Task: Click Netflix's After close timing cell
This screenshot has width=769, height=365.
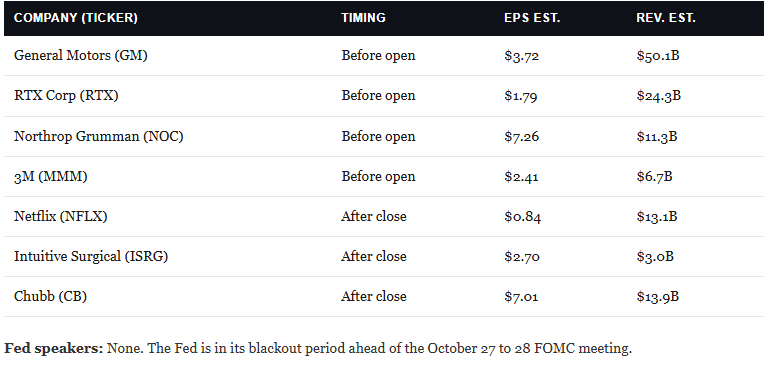Action: 374,216
